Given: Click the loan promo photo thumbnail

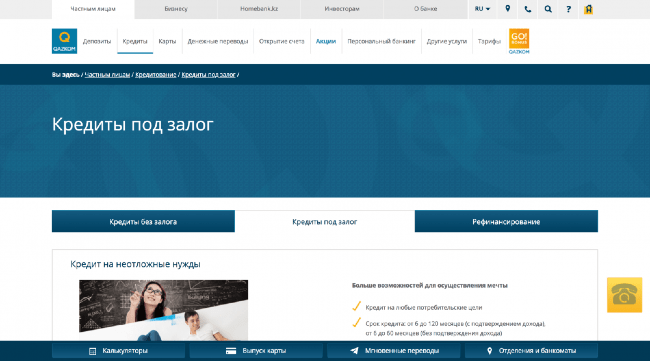Looking at the screenshot, I should click(x=163, y=310).
